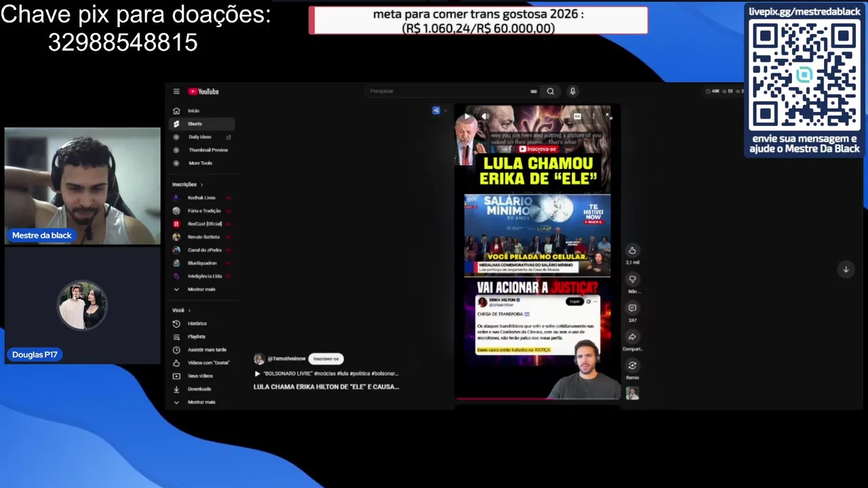Start voice search with the microphone icon
Viewport: 868px width, 488px height.
pos(572,91)
